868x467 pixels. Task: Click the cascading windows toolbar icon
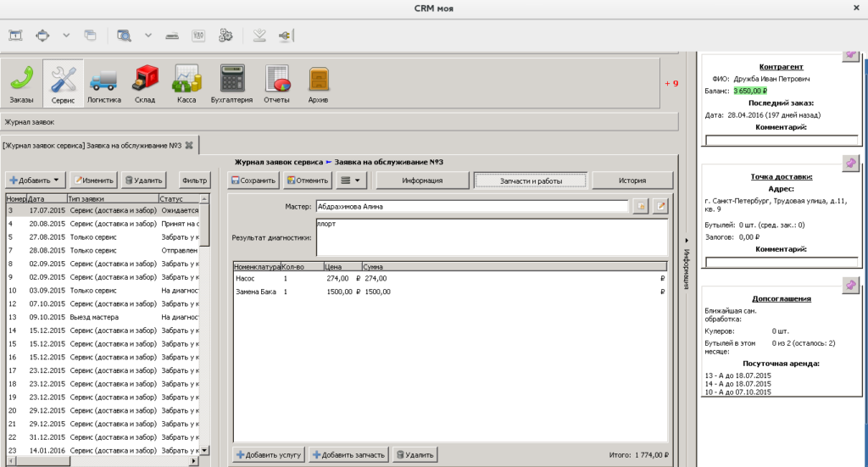pyautogui.click(x=90, y=36)
